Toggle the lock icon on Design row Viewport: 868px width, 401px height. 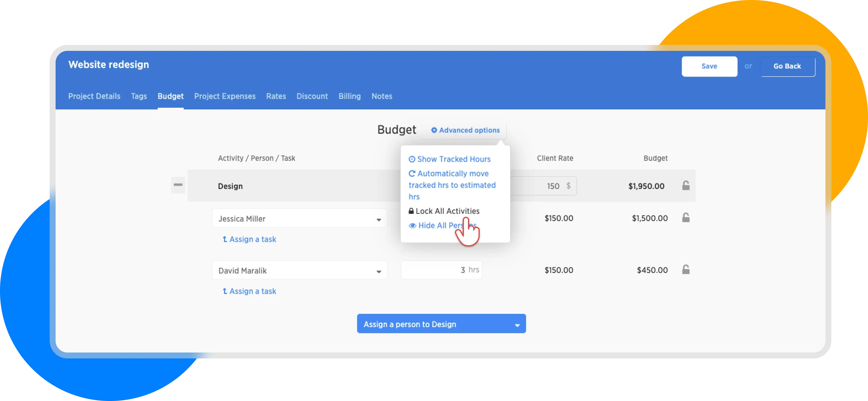[x=686, y=186]
